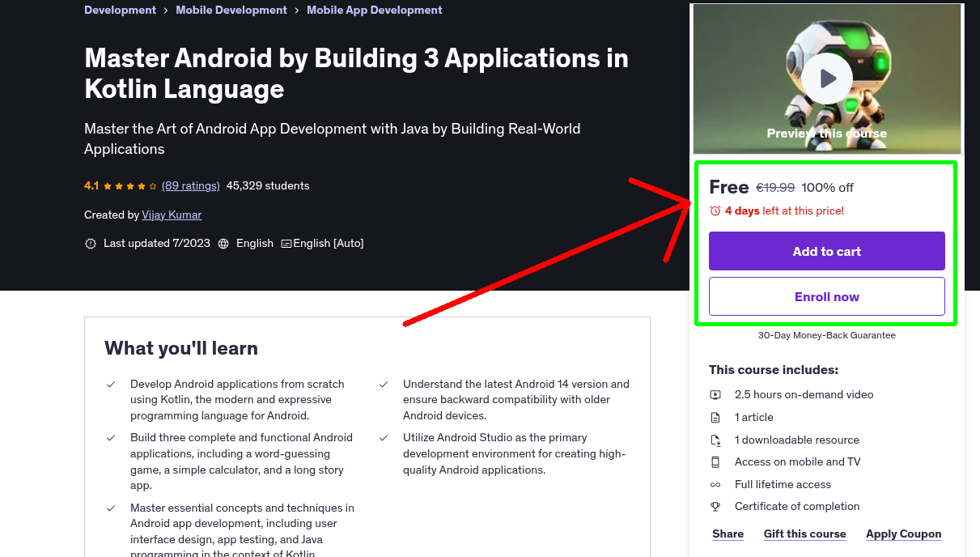Click the alarm clock icon beside days left
Viewport: 980px width, 557px height.
coord(715,210)
